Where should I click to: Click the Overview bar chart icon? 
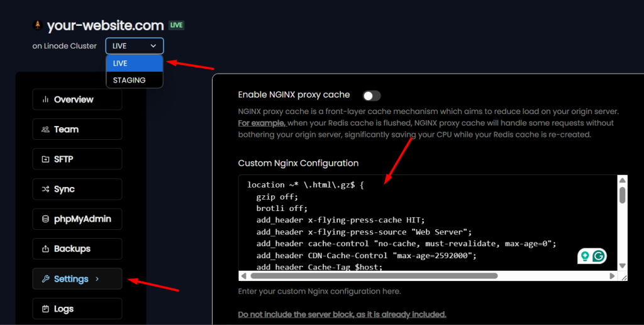tap(45, 100)
